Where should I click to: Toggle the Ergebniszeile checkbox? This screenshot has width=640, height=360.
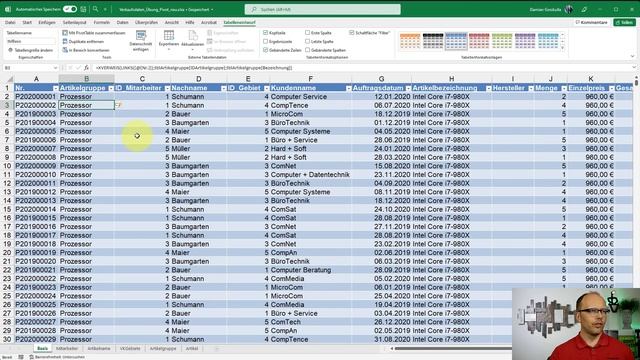pyautogui.click(x=265, y=42)
